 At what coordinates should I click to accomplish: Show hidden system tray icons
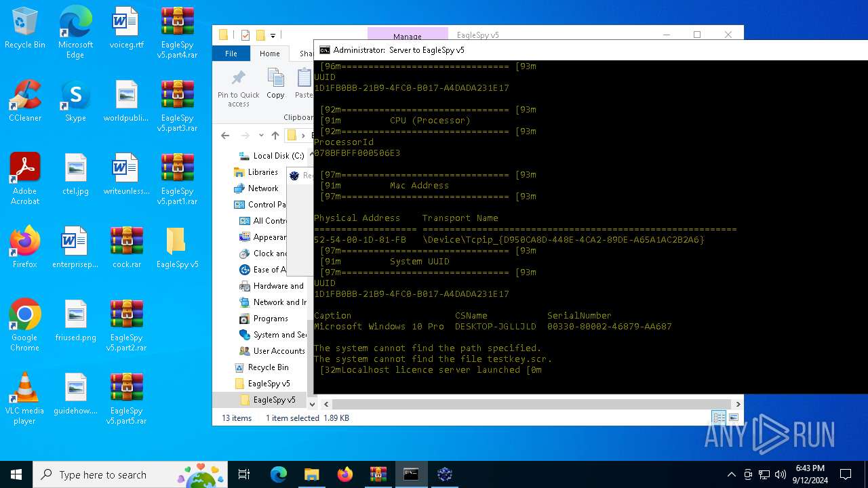731,474
